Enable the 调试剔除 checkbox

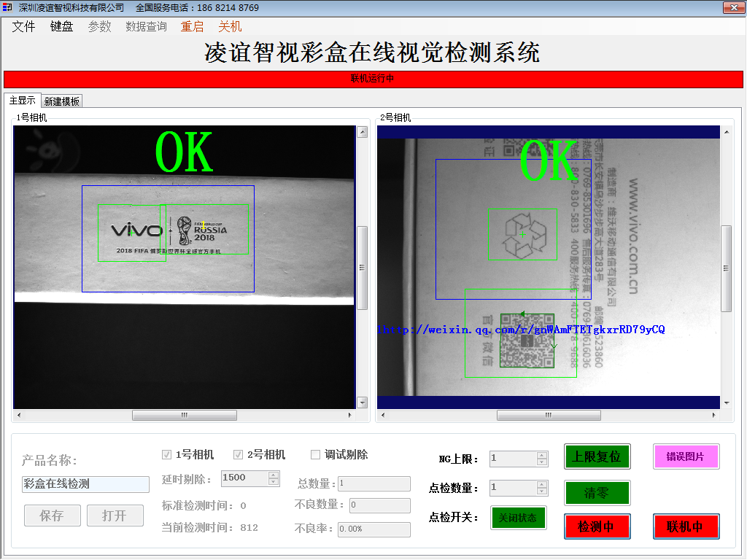pyautogui.click(x=315, y=455)
